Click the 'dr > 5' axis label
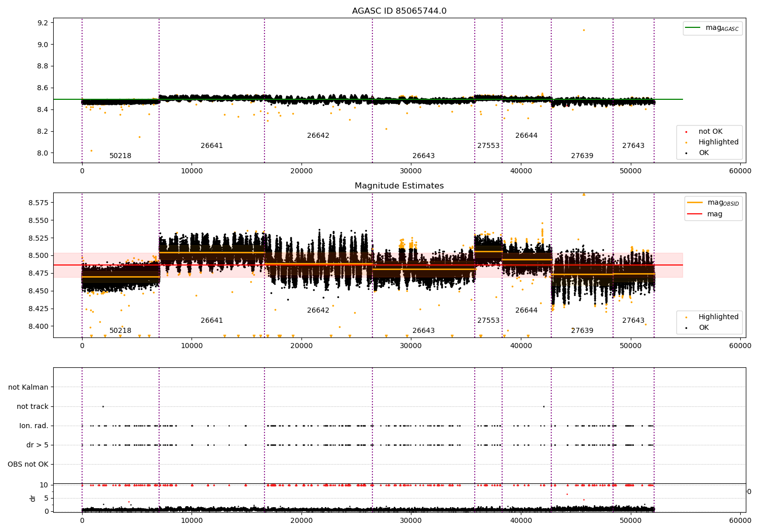 37,445
